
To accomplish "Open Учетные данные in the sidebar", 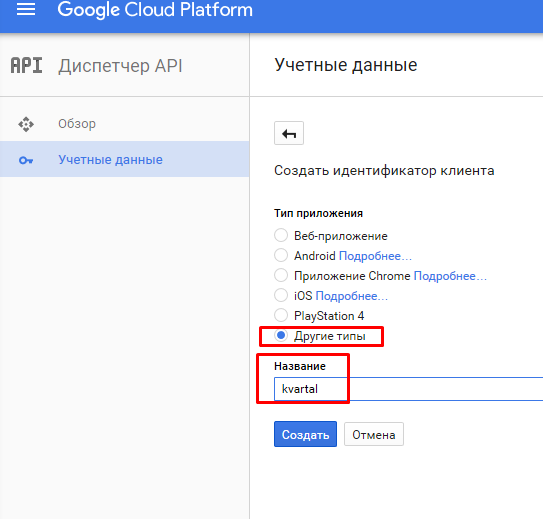I will 110,160.
